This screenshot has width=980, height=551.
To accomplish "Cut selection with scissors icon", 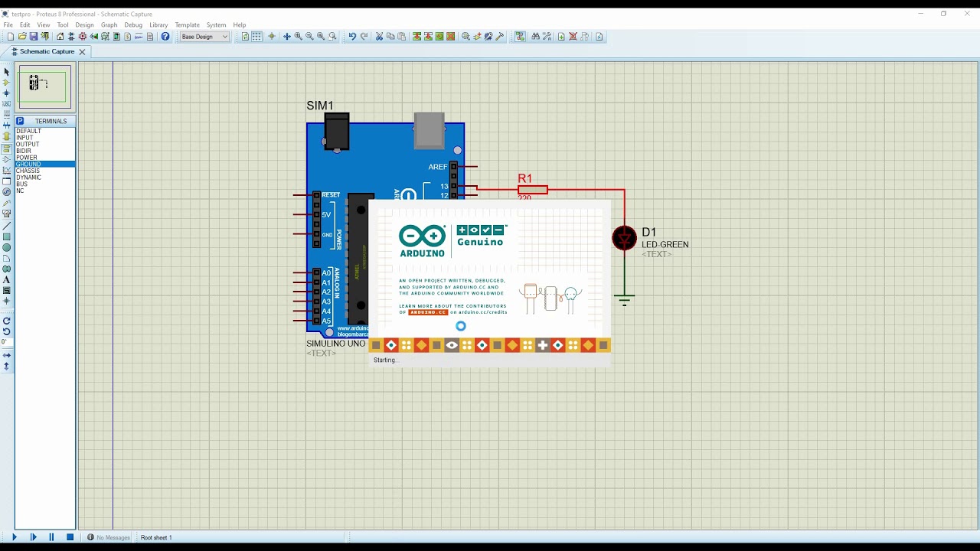I will click(378, 37).
